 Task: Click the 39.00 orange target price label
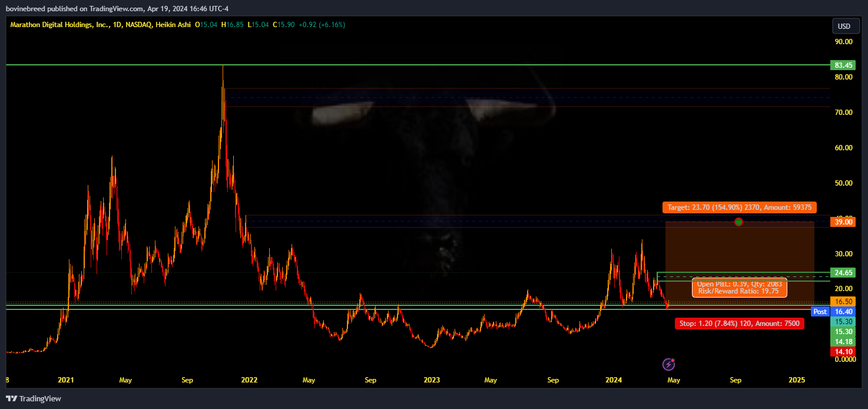(844, 222)
